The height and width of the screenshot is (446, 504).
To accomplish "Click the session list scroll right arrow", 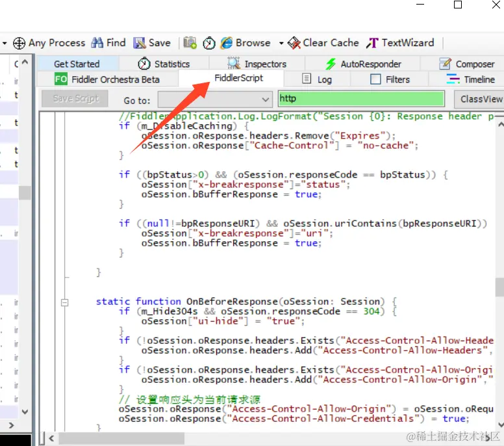I will tap(11, 425).
